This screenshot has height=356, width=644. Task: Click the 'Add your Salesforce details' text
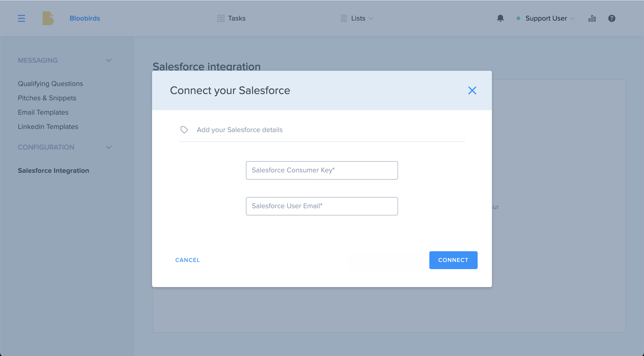tap(239, 130)
